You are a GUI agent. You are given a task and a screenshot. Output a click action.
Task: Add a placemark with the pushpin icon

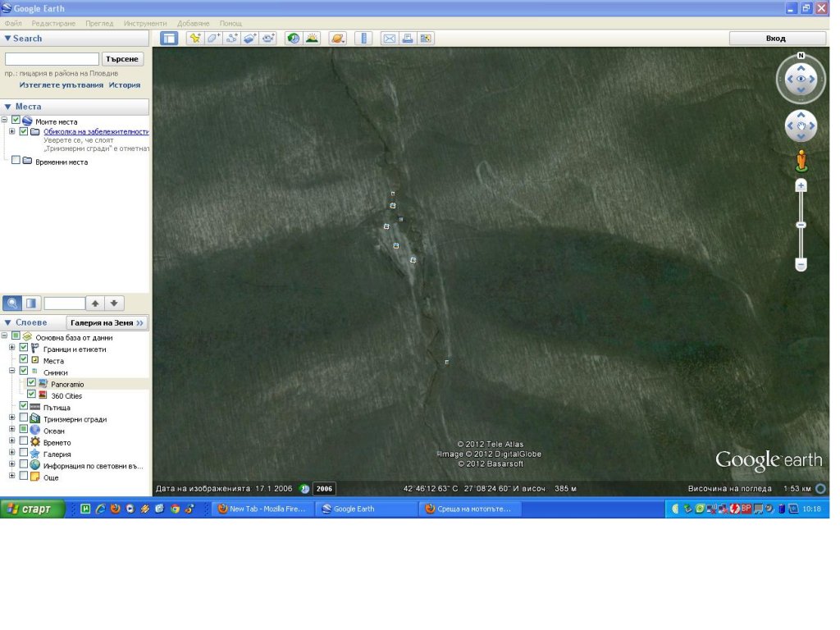pos(194,39)
